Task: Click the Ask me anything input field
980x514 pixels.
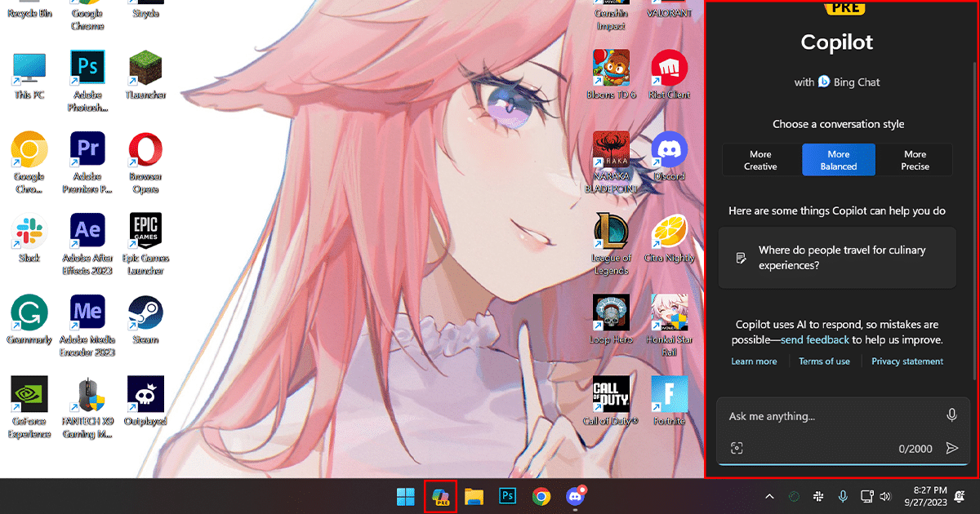Action: click(829, 416)
